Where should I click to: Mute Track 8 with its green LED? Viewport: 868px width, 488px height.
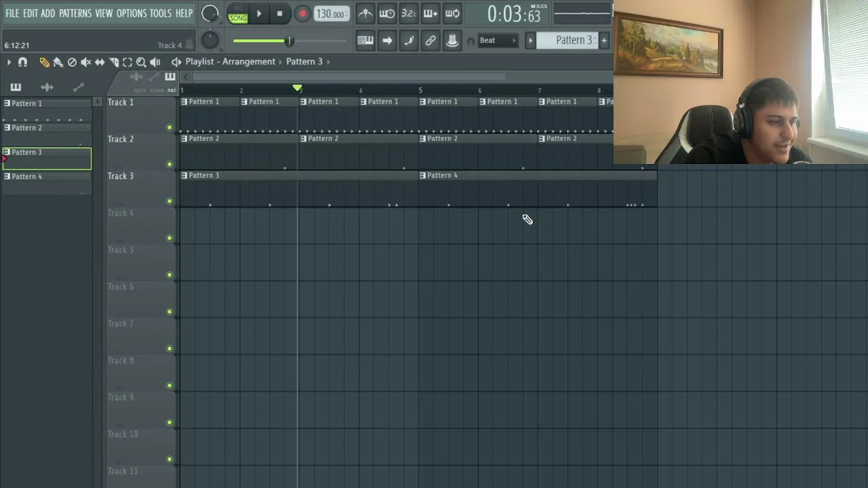[170, 386]
